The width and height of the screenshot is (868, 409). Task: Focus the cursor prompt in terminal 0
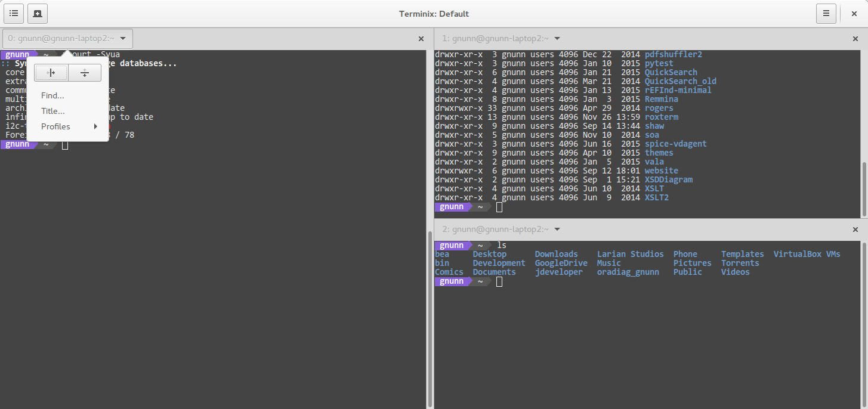tap(65, 144)
